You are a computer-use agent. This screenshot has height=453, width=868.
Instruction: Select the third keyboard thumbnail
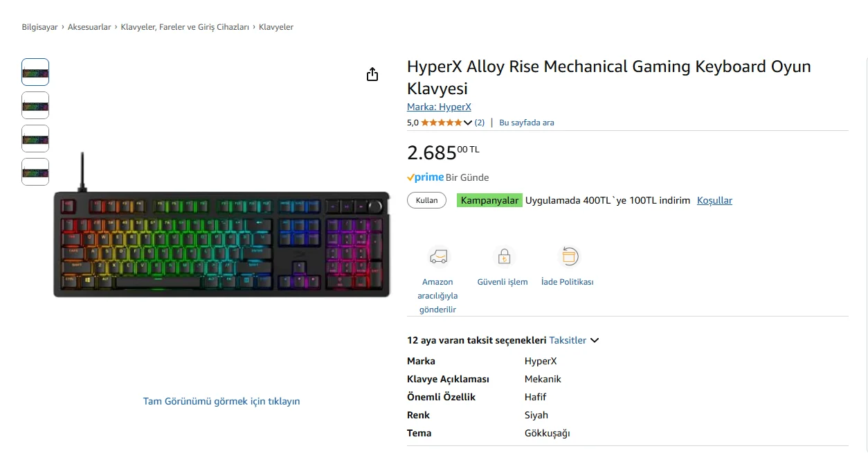(x=35, y=139)
